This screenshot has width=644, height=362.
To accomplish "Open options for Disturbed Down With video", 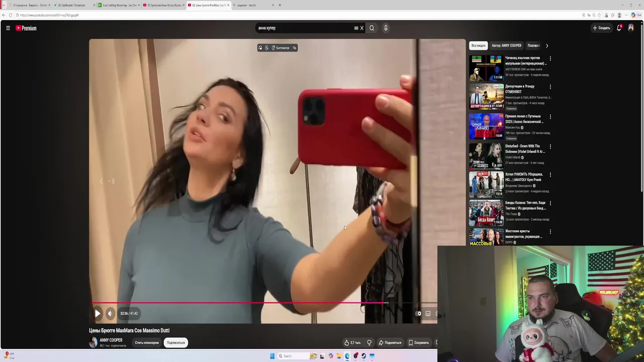I will coord(550,147).
